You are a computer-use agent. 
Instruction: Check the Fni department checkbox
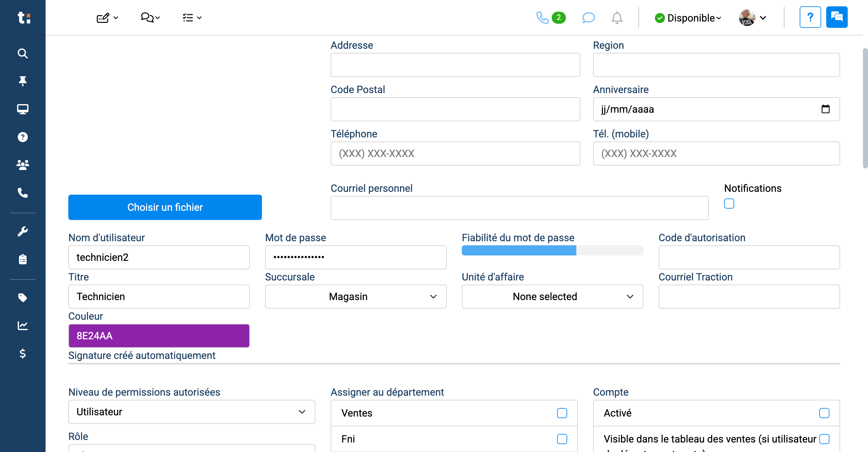click(562, 439)
